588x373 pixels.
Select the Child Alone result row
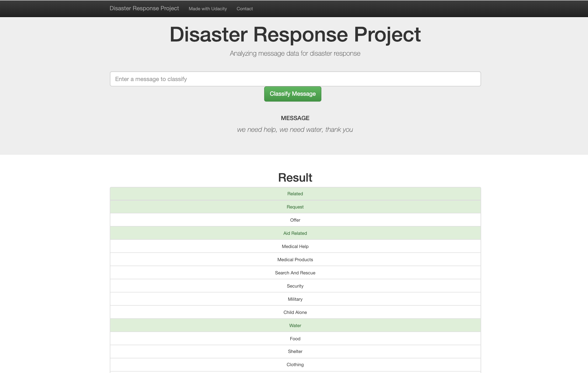(295, 312)
